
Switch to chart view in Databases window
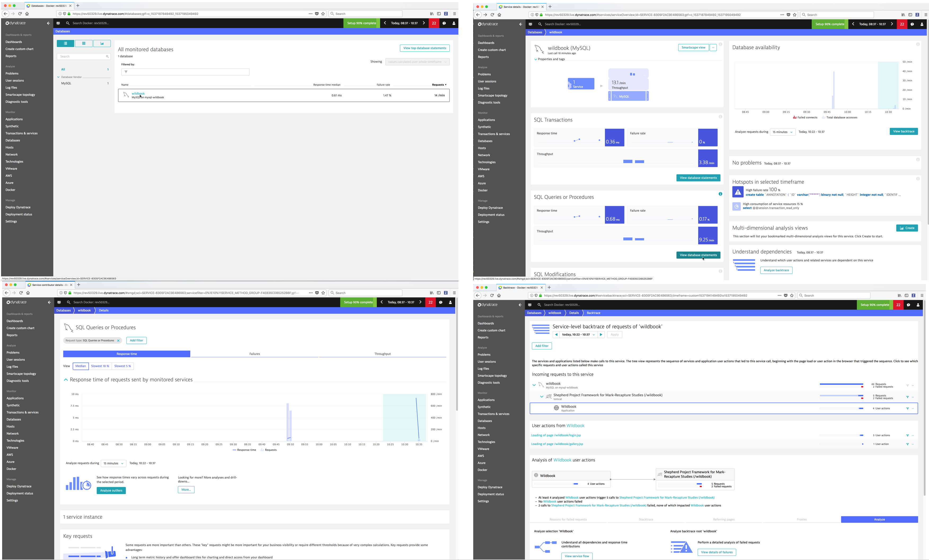pyautogui.click(x=102, y=43)
